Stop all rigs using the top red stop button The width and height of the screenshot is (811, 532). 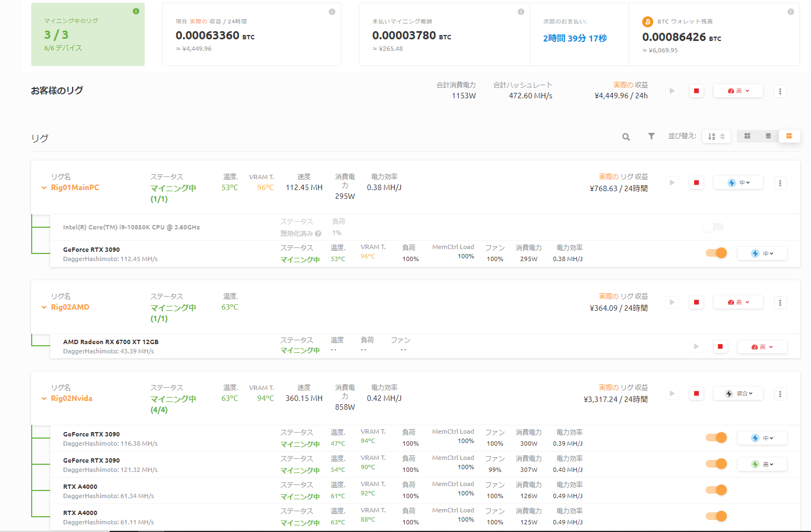coord(696,91)
